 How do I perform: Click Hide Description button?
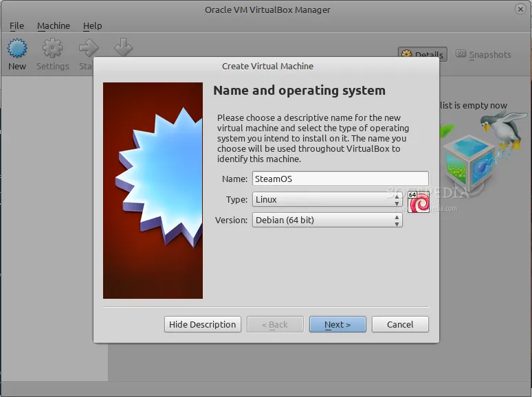tap(202, 324)
